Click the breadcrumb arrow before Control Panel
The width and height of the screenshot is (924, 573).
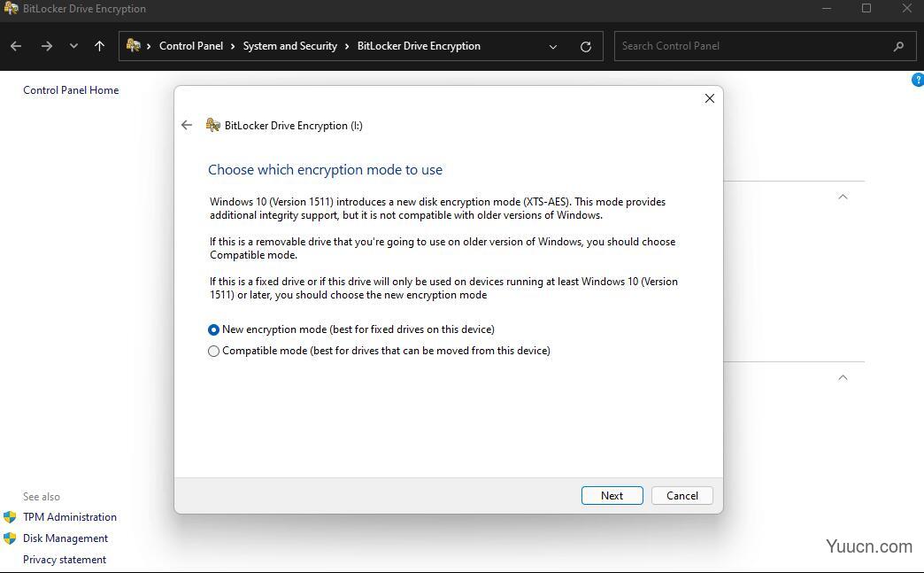pos(149,46)
